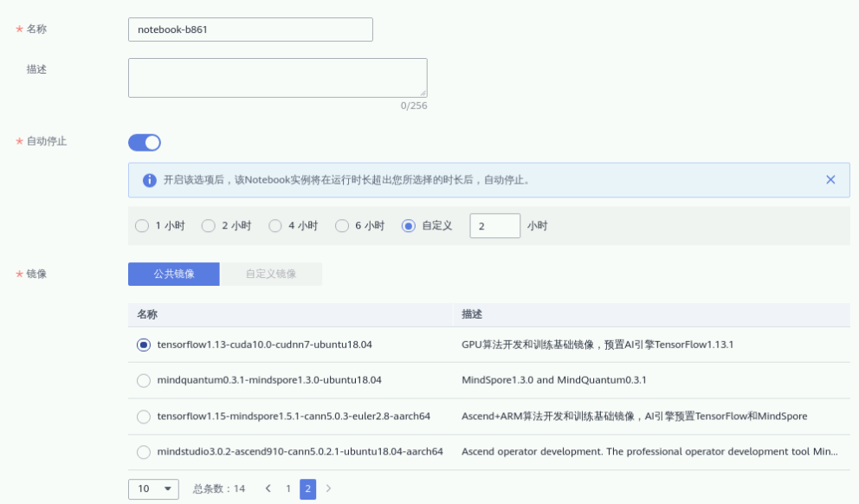Image resolution: width=859 pixels, height=504 pixels.
Task: Click into the 描述 text area
Action: [277, 78]
